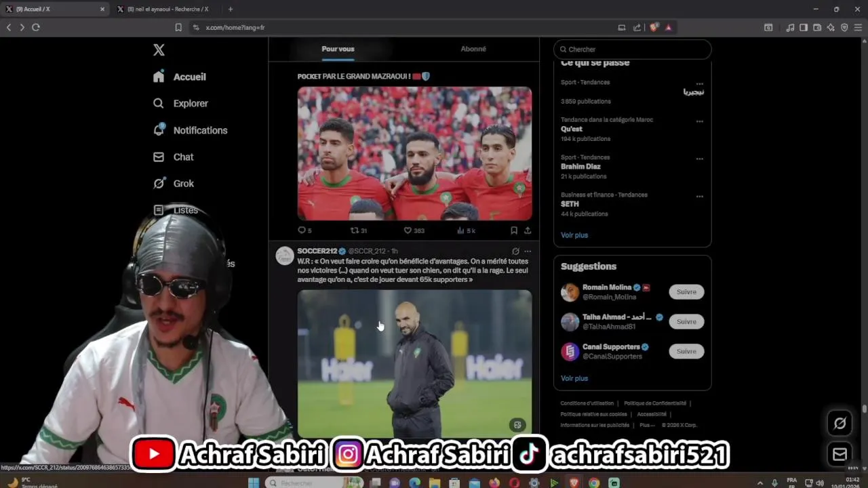Image resolution: width=868 pixels, height=488 pixels.
Task: Open options for Qu'est trend
Action: [699, 121]
